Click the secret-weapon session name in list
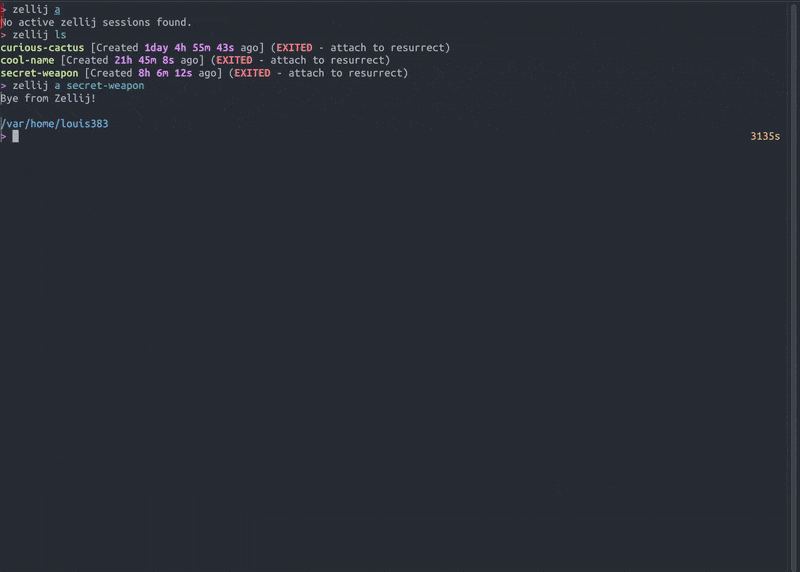This screenshot has width=800, height=572. (x=39, y=73)
